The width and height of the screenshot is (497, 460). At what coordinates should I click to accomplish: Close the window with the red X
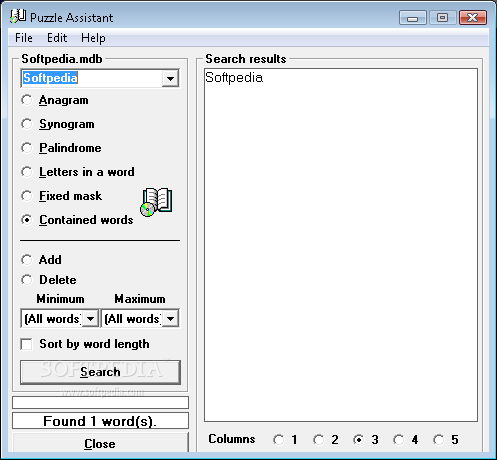(x=473, y=18)
